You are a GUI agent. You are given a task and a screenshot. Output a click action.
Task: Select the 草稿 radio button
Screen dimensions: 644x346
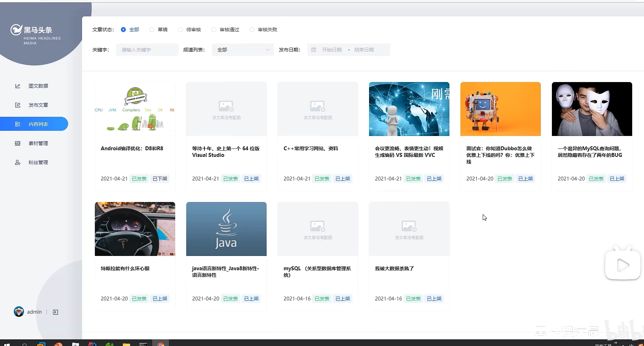tap(152, 30)
